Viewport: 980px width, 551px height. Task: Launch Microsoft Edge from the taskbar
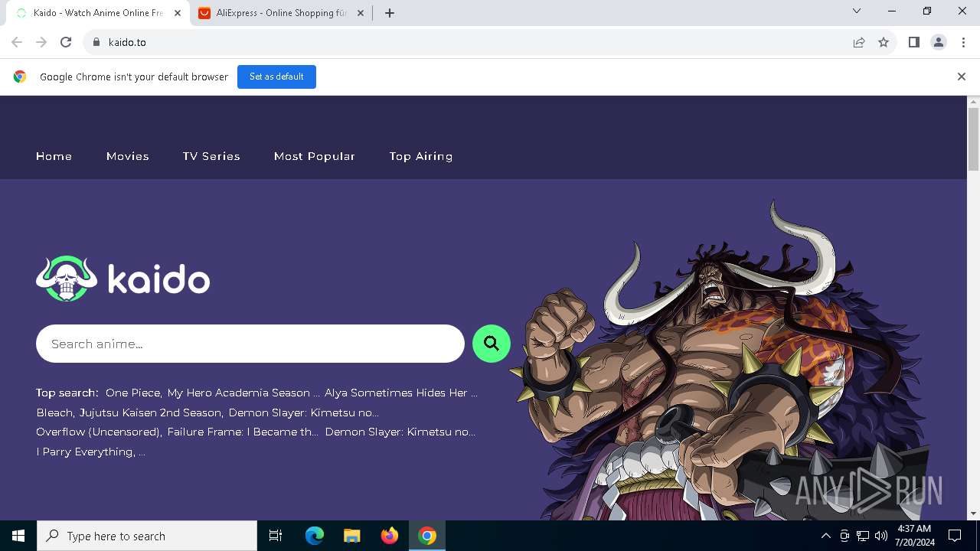click(x=315, y=536)
